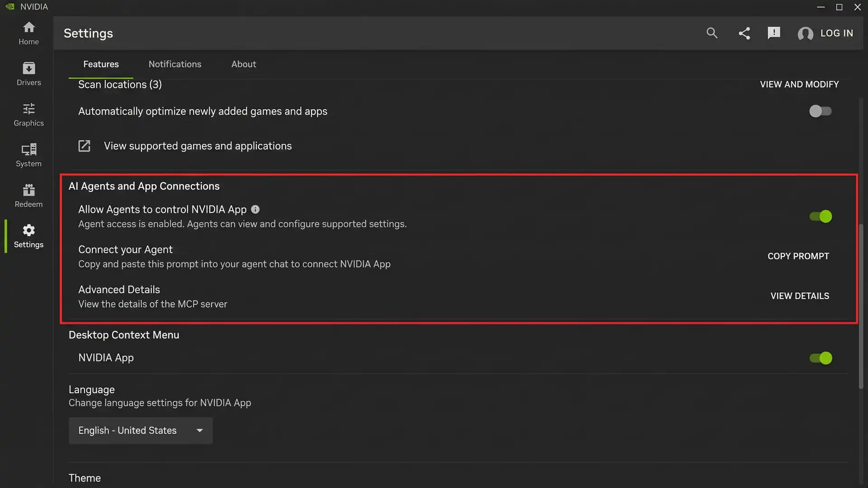
Task: Enable automatic optimization of newly added games
Action: coord(820,111)
